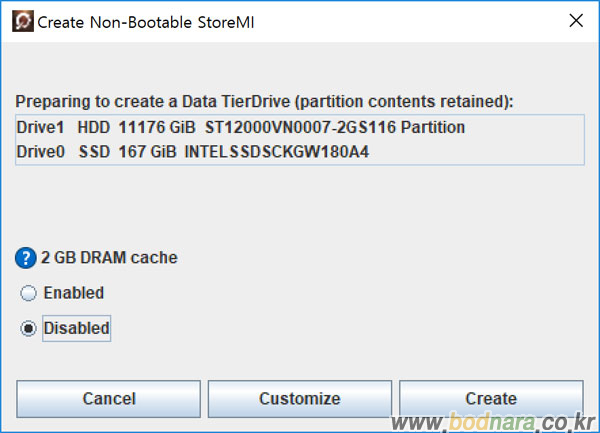This screenshot has height=433, width=600.
Task: Open the Customize options
Action: 300,399
